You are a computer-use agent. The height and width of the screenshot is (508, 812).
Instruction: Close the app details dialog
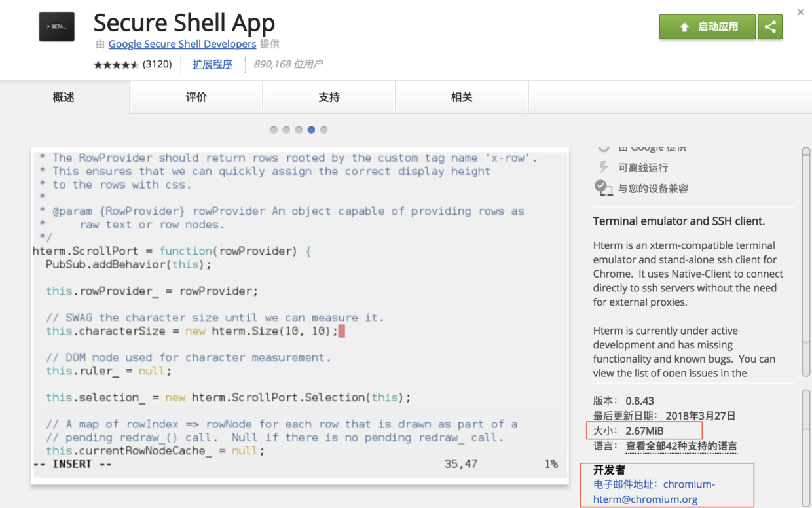coord(800,12)
